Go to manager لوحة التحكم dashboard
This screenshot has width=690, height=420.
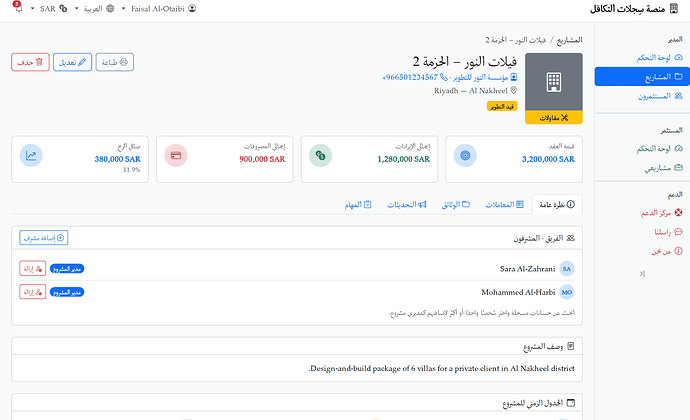click(659, 58)
